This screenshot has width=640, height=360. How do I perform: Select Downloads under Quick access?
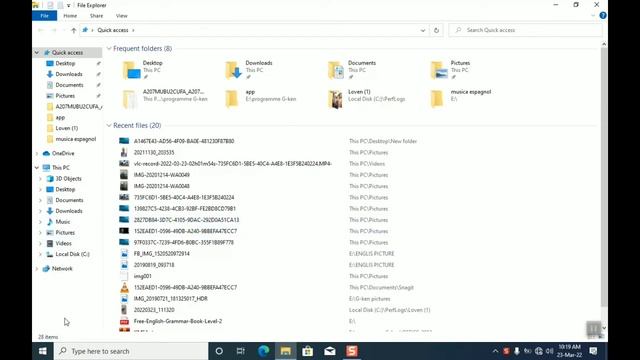69,74
